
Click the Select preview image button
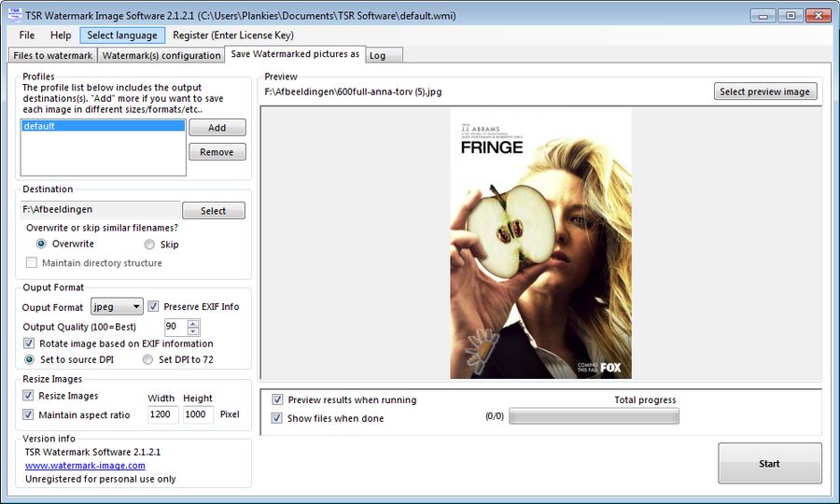point(765,91)
